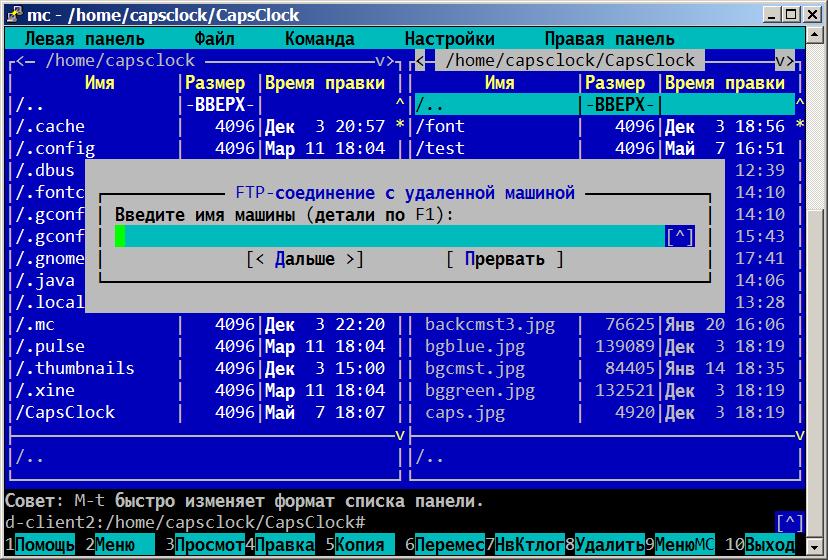Select caps.jpg file
828x560 pixels.
tap(605, 413)
